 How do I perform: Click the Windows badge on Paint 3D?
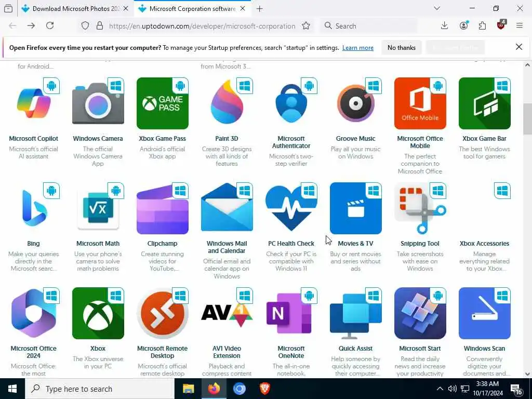[245, 86]
